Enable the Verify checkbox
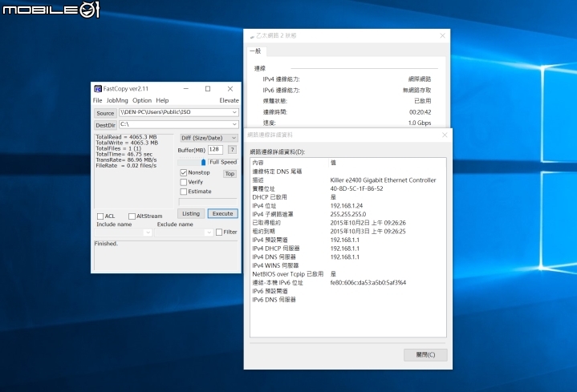The width and height of the screenshot is (577, 392). [184, 182]
